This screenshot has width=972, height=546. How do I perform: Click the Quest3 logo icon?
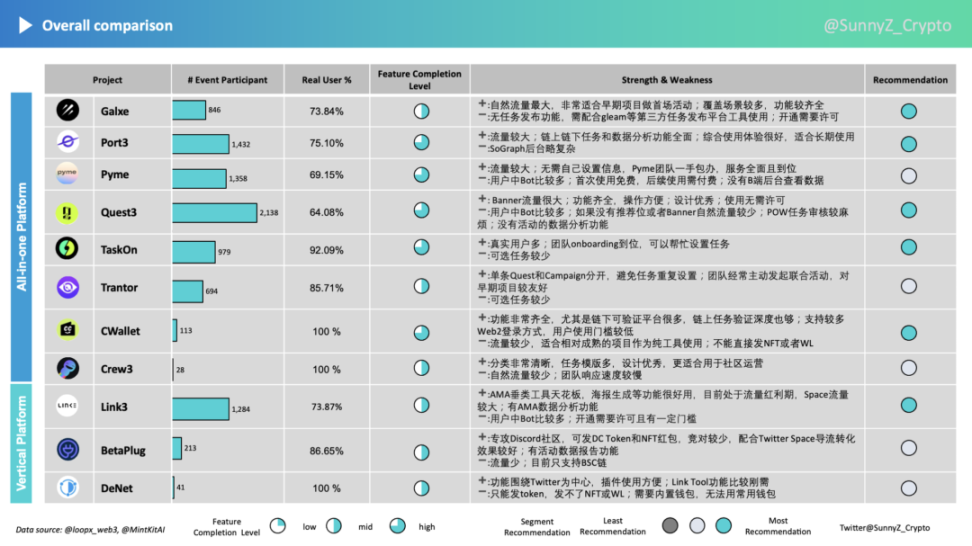(68, 212)
